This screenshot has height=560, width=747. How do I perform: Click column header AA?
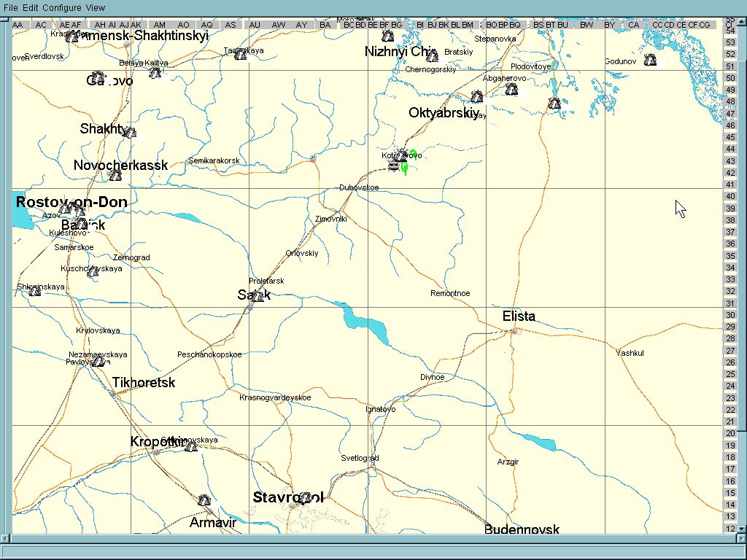click(x=18, y=25)
